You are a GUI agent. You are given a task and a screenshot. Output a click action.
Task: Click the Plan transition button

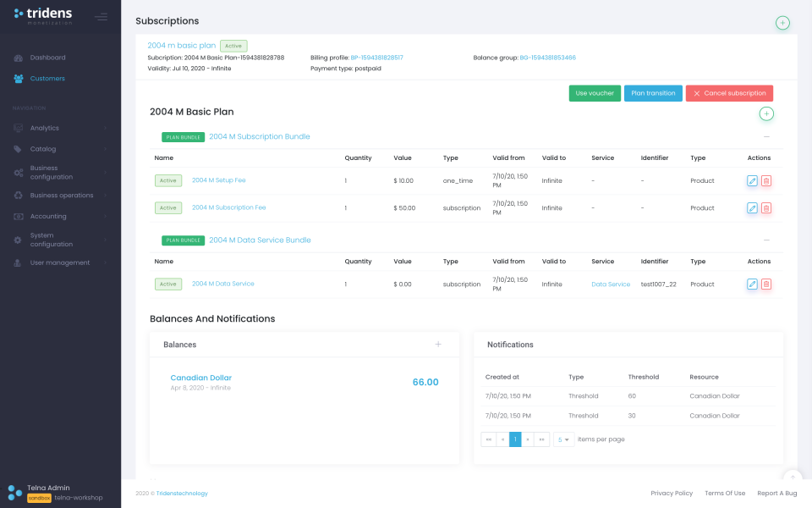[653, 93]
